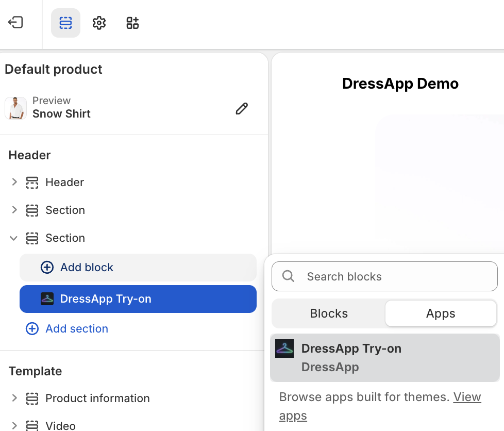This screenshot has width=504, height=431.
Task: Open theme settings gear icon
Action: [99, 23]
